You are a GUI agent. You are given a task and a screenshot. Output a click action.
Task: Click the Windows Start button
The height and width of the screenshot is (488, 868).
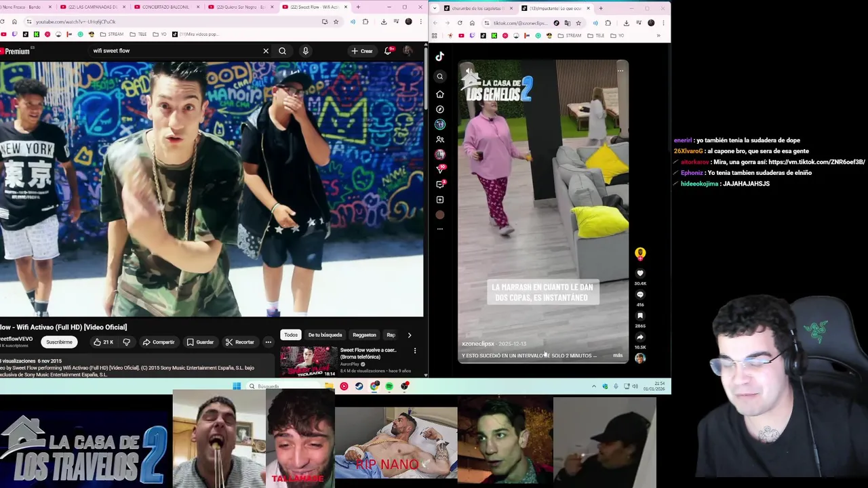pyautogui.click(x=237, y=386)
